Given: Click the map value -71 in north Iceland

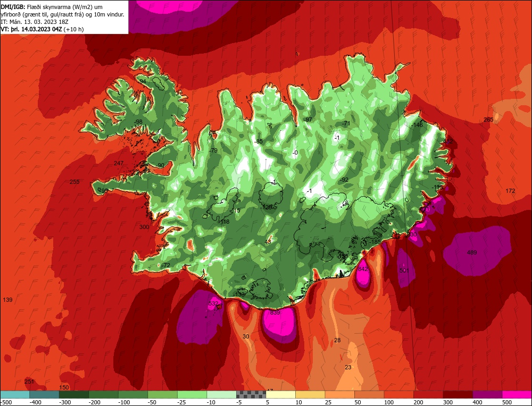Looking at the screenshot, I should pyautogui.click(x=346, y=123).
